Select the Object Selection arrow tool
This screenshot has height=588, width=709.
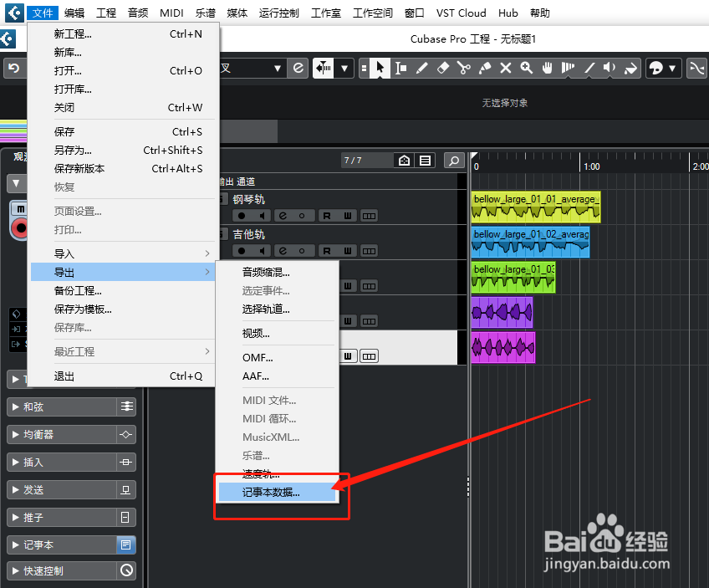pyautogui.click(x=380, y=69)
